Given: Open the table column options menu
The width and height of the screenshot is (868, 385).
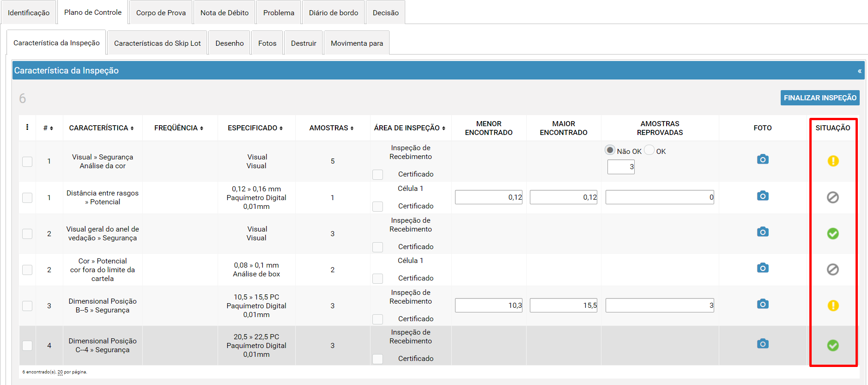Looking at the screenshot, I should point(27,127).
